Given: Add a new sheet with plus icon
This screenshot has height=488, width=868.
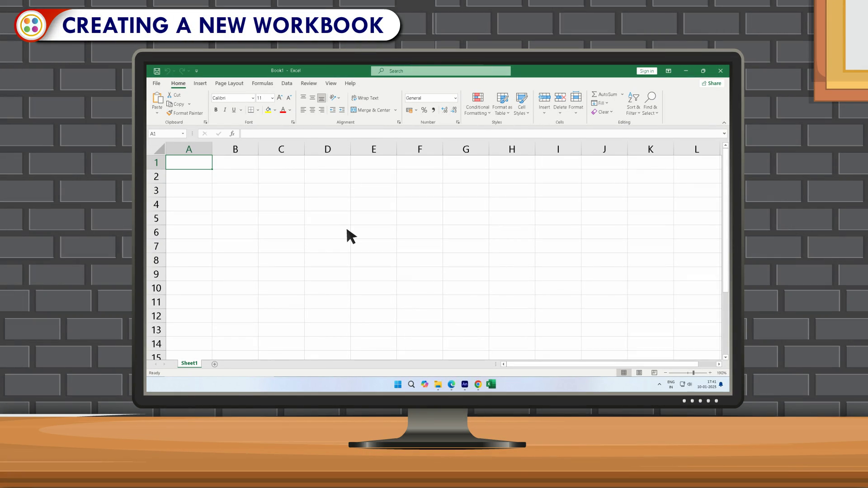Looking at the screenshot, I should [215, 364].
